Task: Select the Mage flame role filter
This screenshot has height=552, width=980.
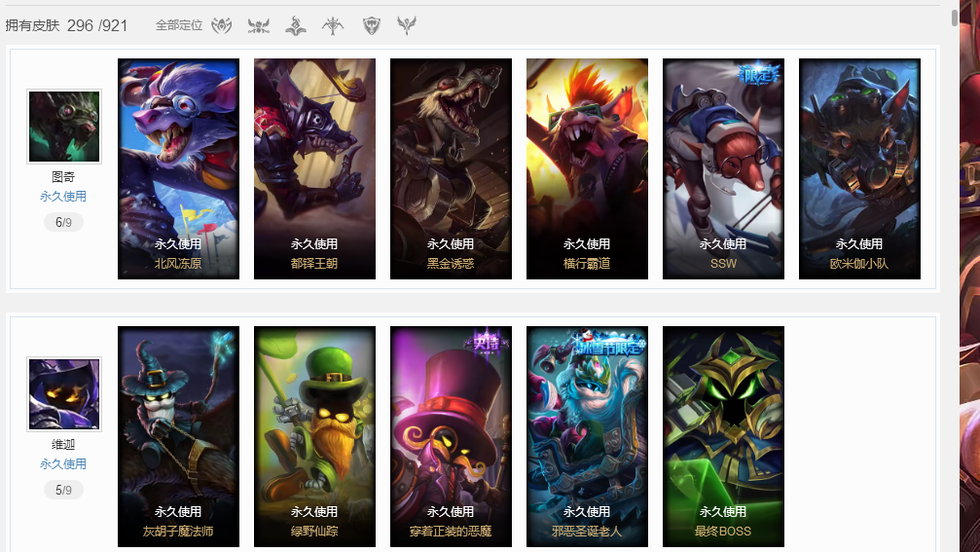Action: [x=296, y=25]
